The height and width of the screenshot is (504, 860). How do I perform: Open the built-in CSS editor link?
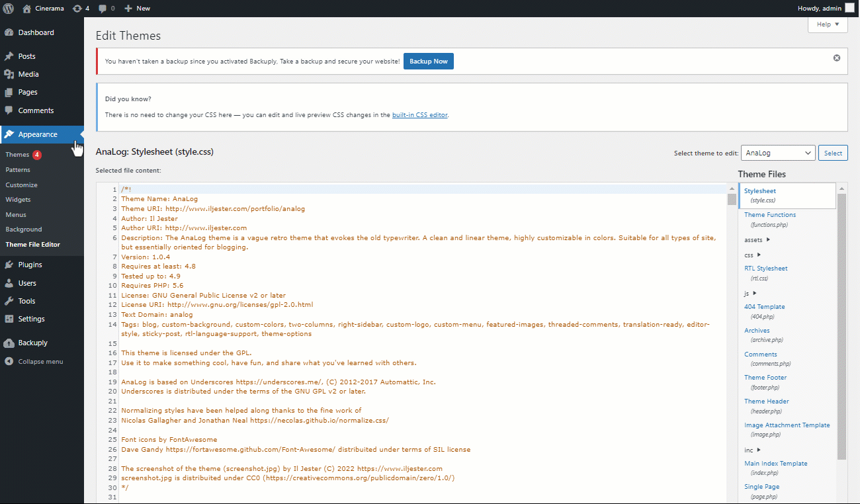(419, 115)
